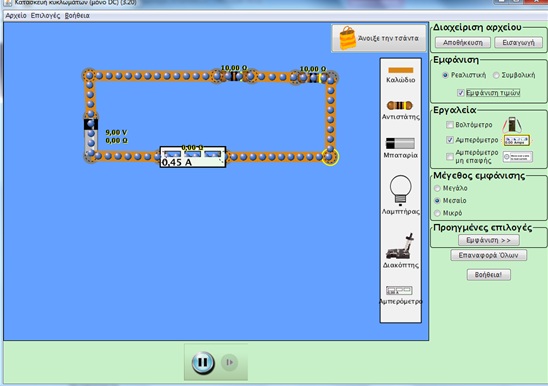The width and height of the screenshot is (548, 386).
Task: Open the Επιλογές menu
Action: pos(45,16)
